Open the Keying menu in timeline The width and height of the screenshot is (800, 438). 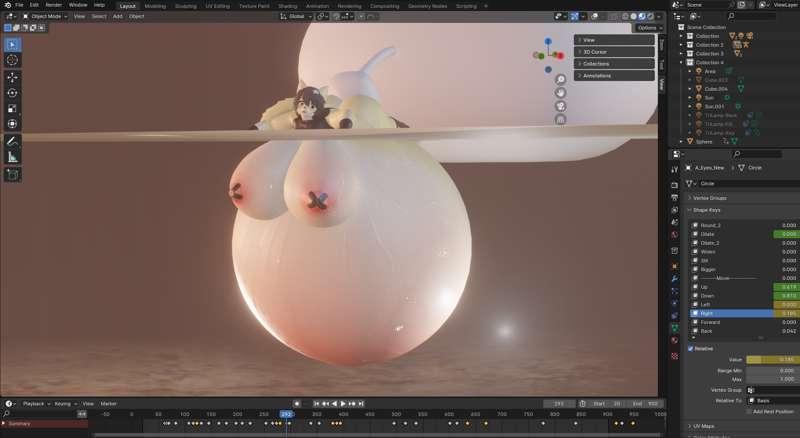[65, 403]
